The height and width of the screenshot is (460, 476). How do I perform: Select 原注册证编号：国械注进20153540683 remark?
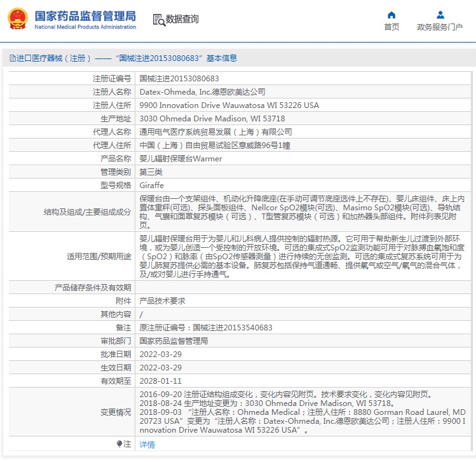click(x=206, y=328)
